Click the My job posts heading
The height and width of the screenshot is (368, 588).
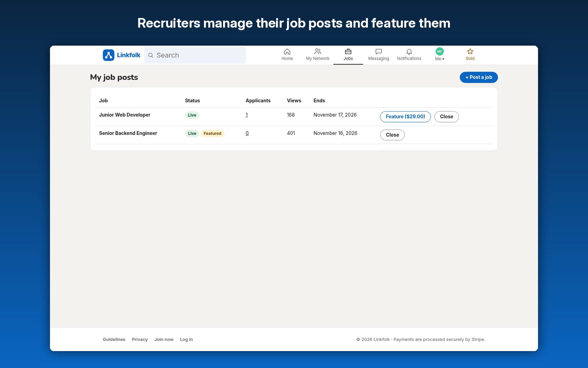click(114, 77)
